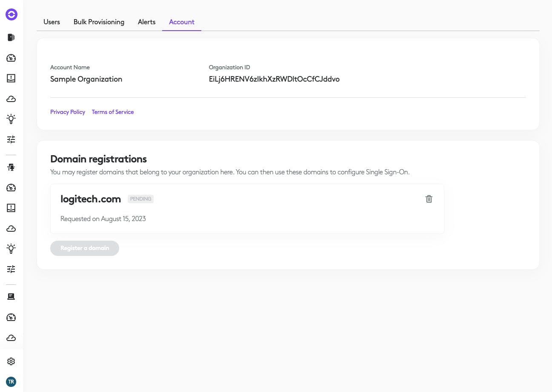This screenshot has width=552, height=392.
Task: Go to the Alerts tab
Action: click(146, 22)
